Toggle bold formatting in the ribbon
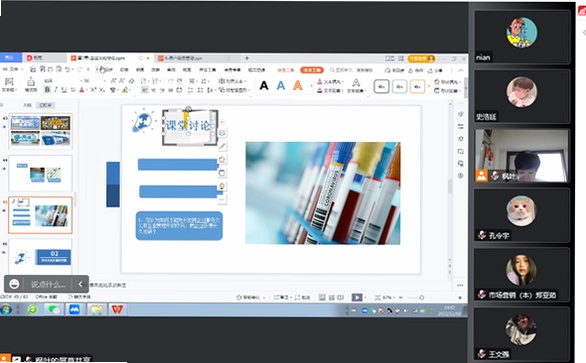This screenshot has width=586, height=363. (x=47, y=90)
